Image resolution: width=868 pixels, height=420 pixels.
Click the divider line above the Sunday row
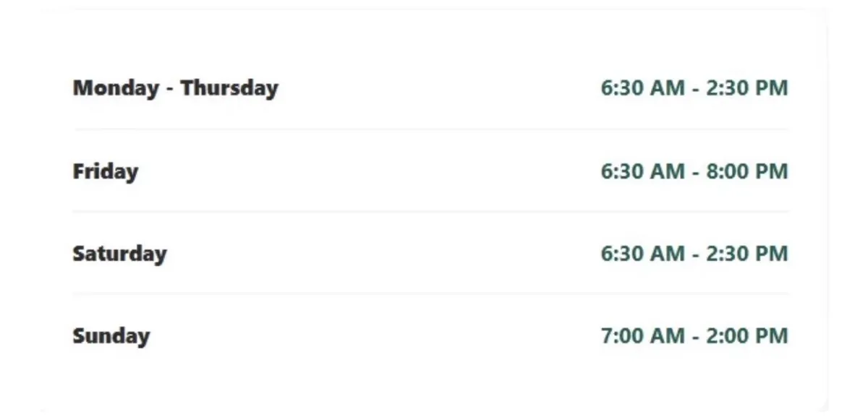[431, 294]
